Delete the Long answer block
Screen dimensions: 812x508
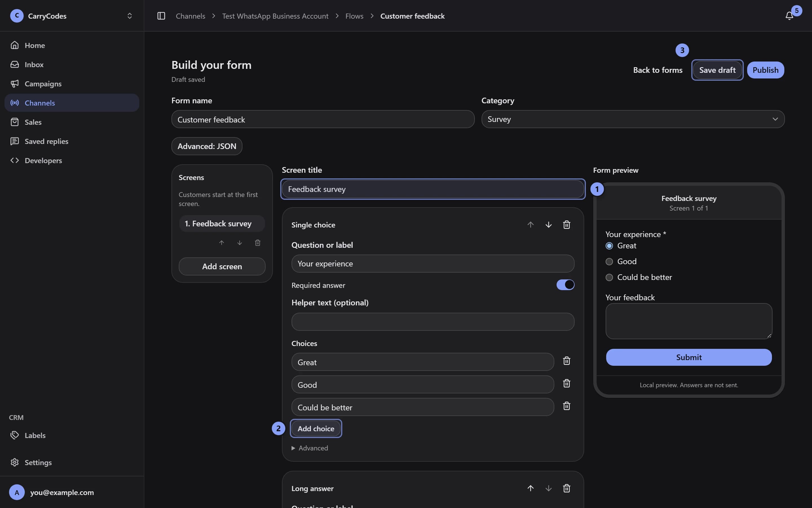click(566, 488)
